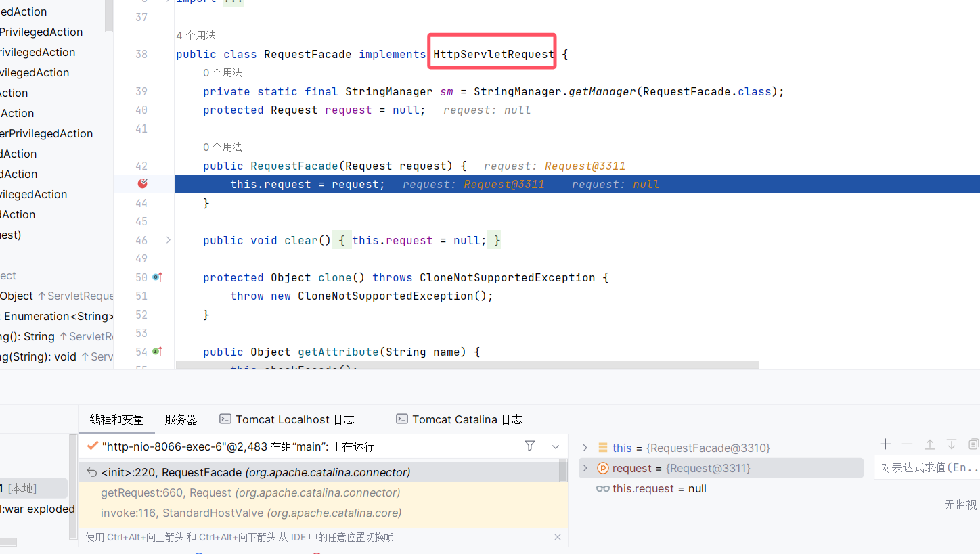Expand the 'this = {RequestFacade@3310}' variable

coord(585,448)
